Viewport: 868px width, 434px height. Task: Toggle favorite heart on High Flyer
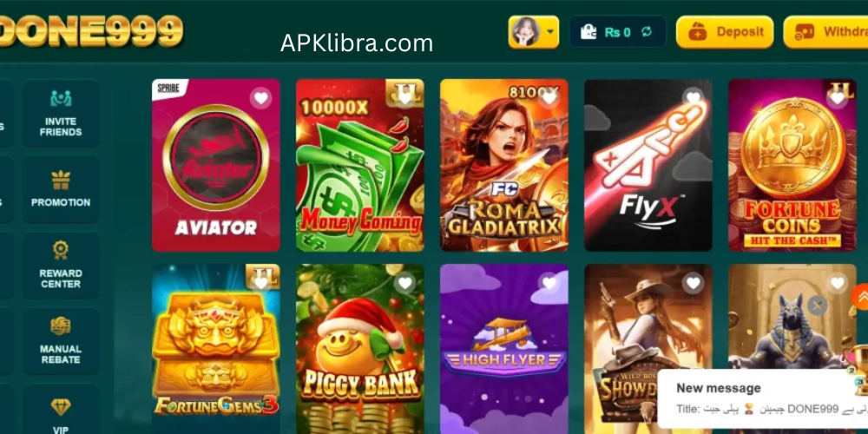tap(549, 283)
